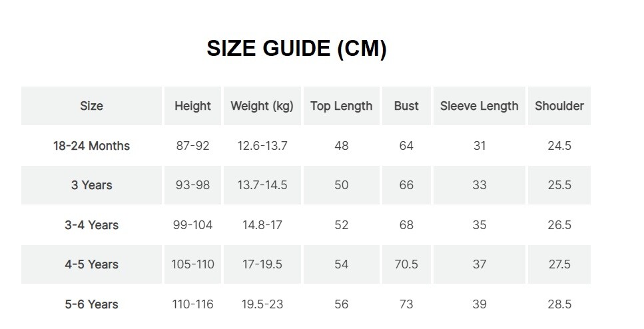
Task: Click bust value 70.5
Action: [406, 264]
